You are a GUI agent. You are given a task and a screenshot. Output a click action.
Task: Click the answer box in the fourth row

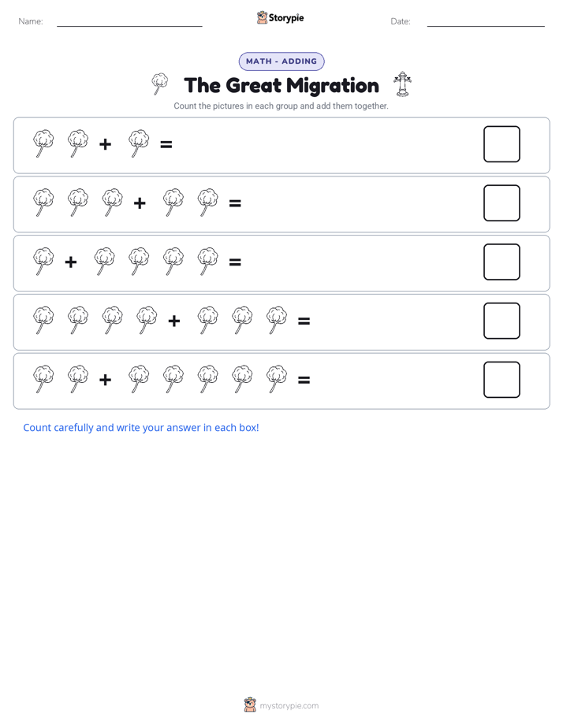pyautogui.click(x=501, y=321)
